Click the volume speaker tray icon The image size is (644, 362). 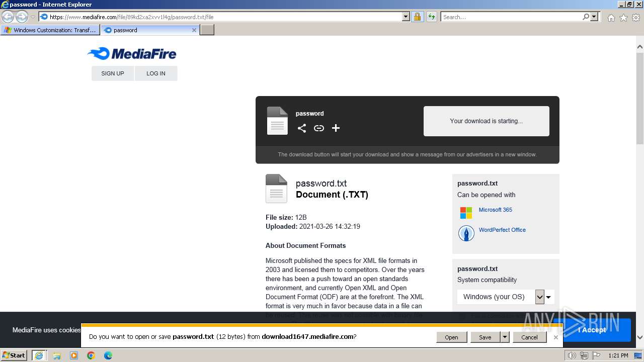(572, 355)
